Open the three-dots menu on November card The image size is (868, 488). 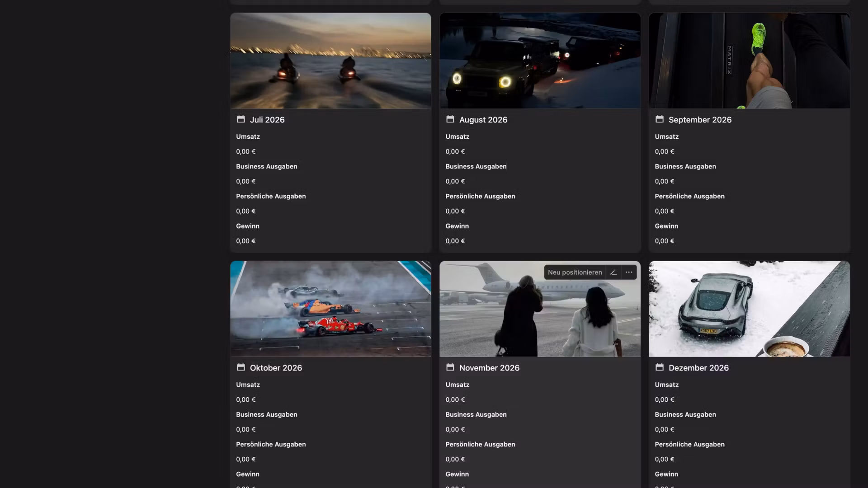(629, 272)
